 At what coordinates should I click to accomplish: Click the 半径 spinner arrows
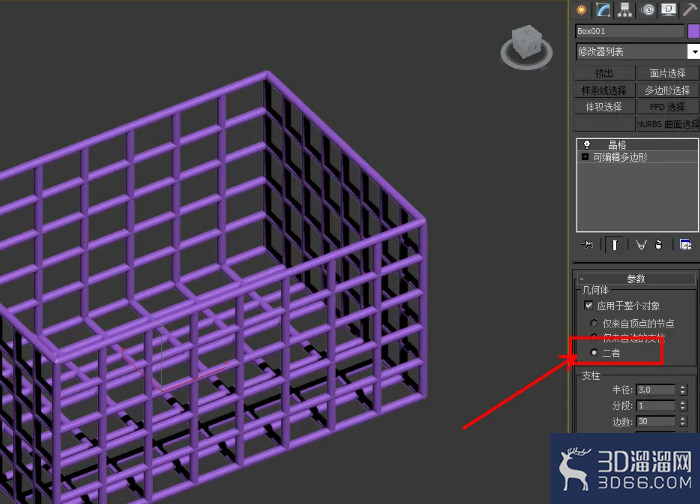point(683,390)
